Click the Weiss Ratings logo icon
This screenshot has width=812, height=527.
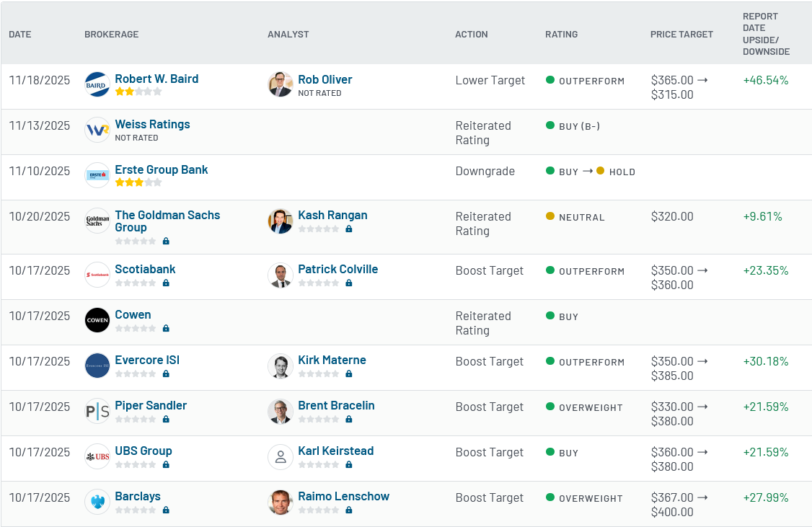coord(97,130)
